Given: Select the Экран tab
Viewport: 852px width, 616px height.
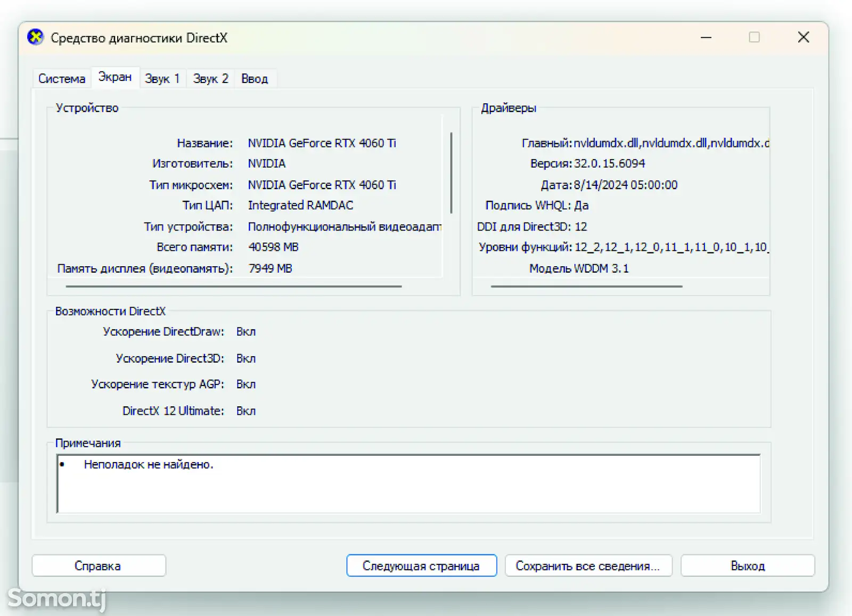Looking at the screenshot, I should click(115, 77).
